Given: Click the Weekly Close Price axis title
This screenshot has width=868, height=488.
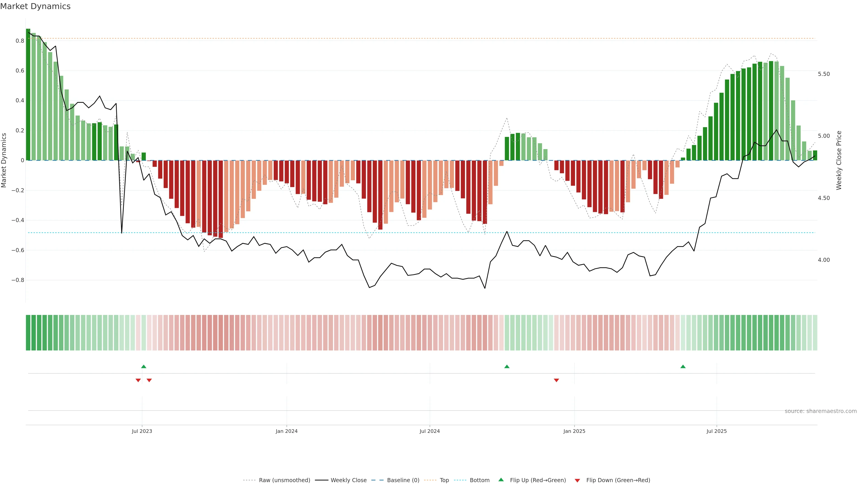Looking at the screenshot, I should coord(839,160).
